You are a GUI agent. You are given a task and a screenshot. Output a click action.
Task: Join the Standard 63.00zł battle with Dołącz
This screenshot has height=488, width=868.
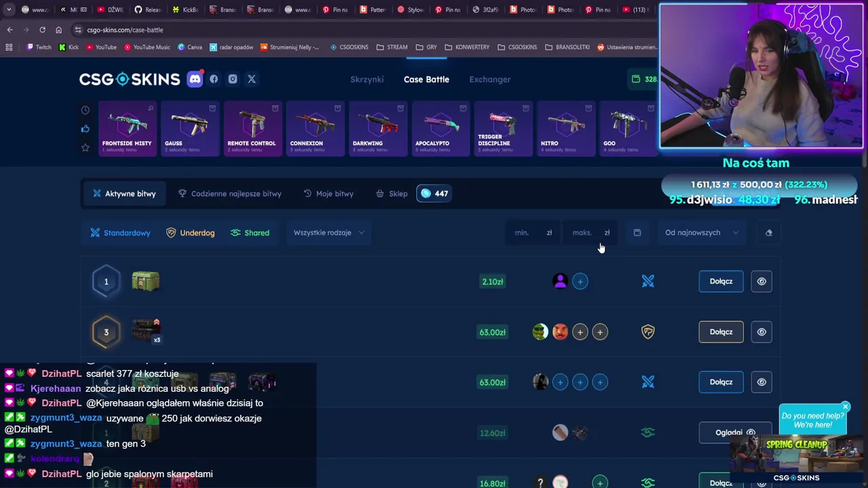coord(721,382)
